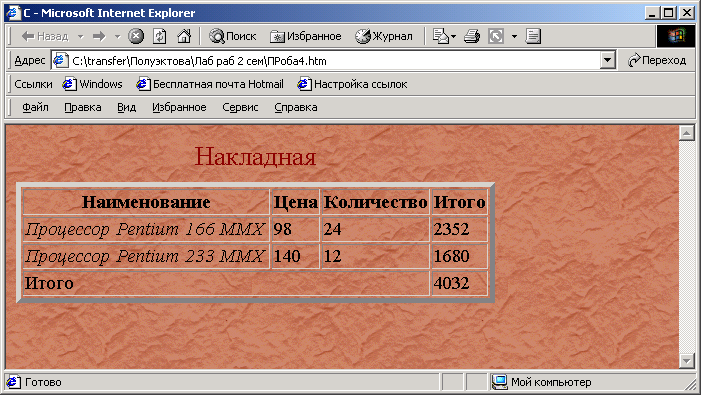701x395 pixels.
Task: Click the Back (Назад) arrow button
Action: (x=45, y=36)
